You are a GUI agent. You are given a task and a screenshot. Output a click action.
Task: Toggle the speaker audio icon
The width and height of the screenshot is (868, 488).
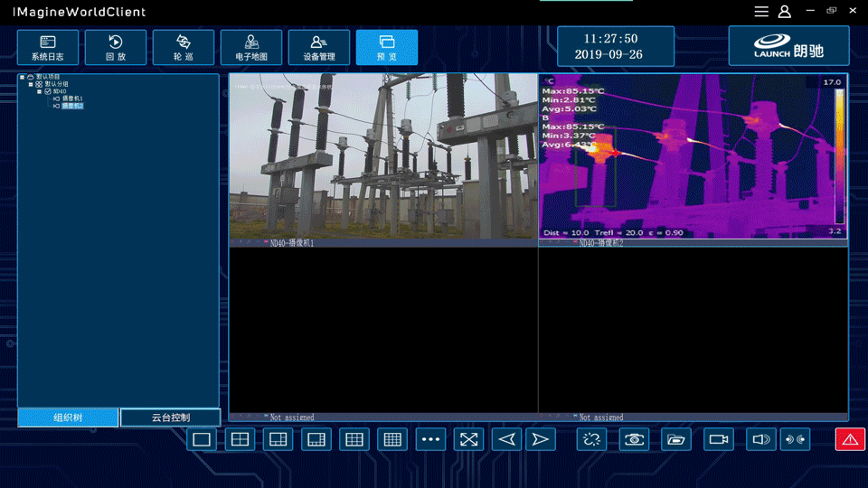click(x=761, y=439)
